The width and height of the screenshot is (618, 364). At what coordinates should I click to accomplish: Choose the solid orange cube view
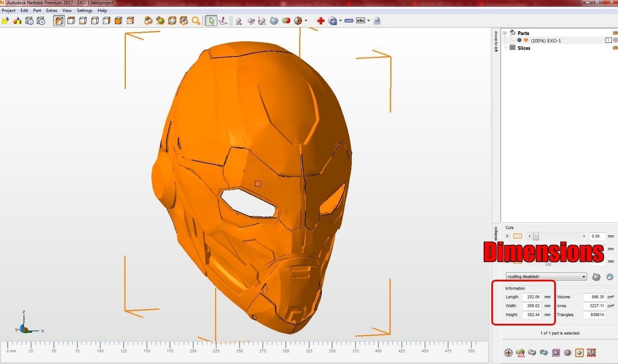119,21
